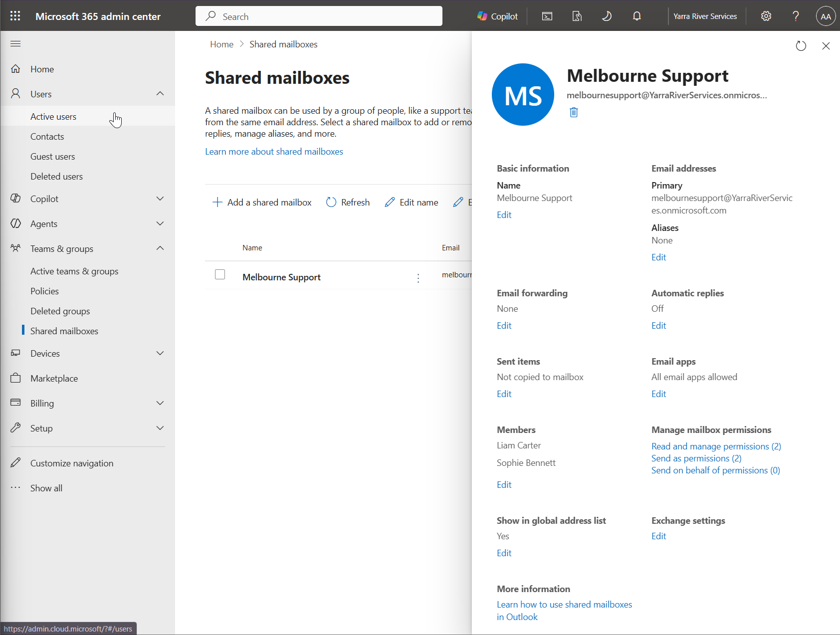The image size is (840, 635).
Task: Open Copilot from the top bar
Action: pos(497,16)
